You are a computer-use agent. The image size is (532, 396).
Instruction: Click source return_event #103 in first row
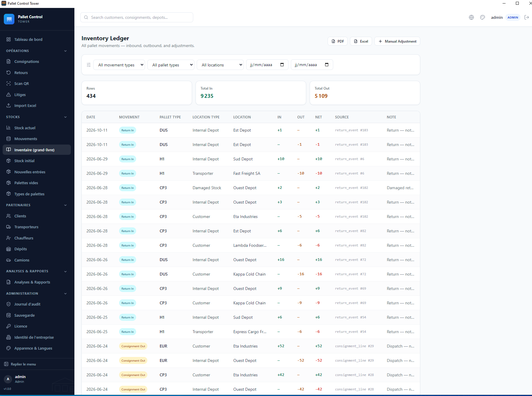point(351,130)
